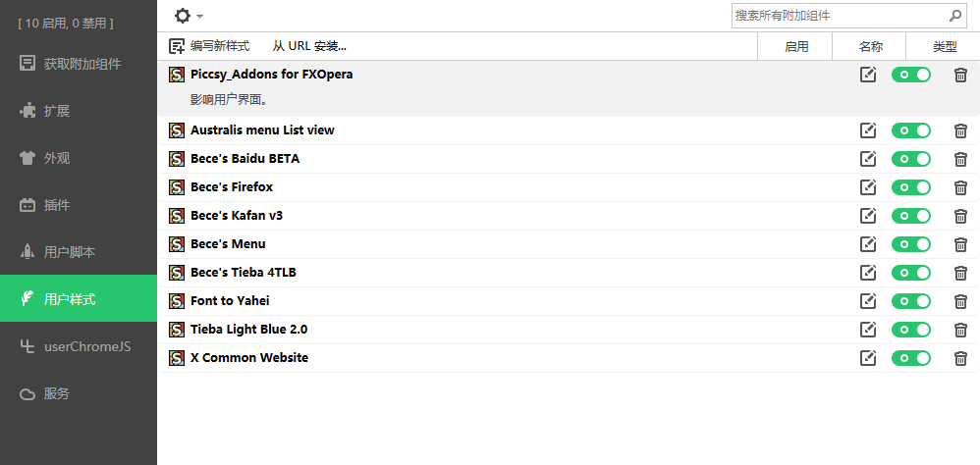The width and height of the screenshot is (980, 465).
Task: Edit the Tieba Light Blue 2.0 style
Action: click(x=868, y=329)
